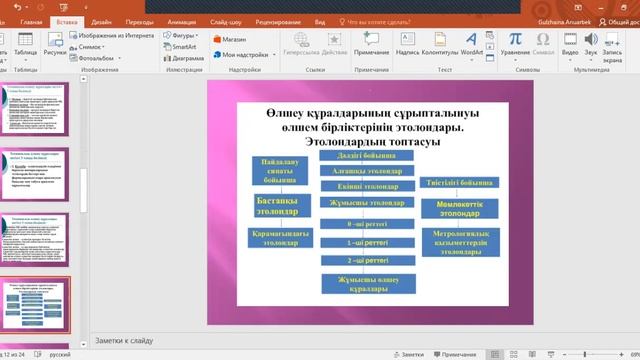This screenshot has width=640, height=360.
Task: Open Изображения из Интернета
Action: [112, 36]
